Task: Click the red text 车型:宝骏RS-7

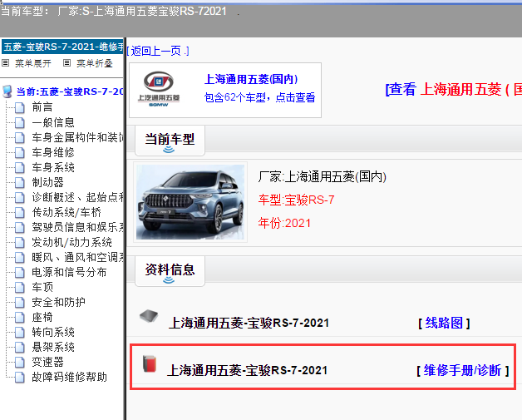Action: point(296,200)
